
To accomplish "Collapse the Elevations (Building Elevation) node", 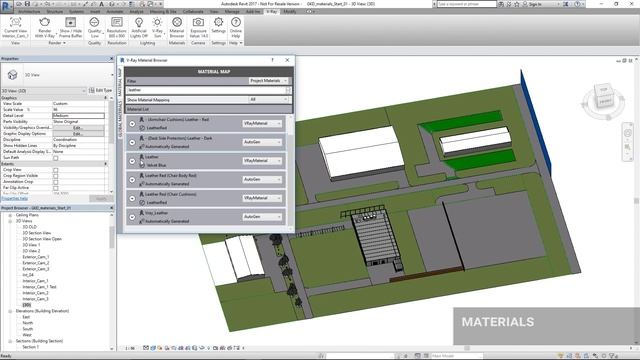I will click(x=10, y=311).
